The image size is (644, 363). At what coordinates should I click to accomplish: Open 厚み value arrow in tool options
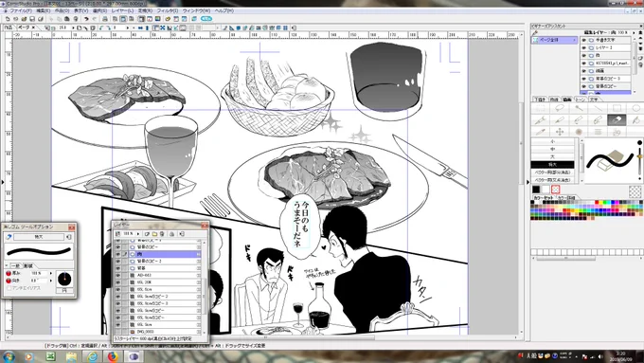[x=51, y=273]
